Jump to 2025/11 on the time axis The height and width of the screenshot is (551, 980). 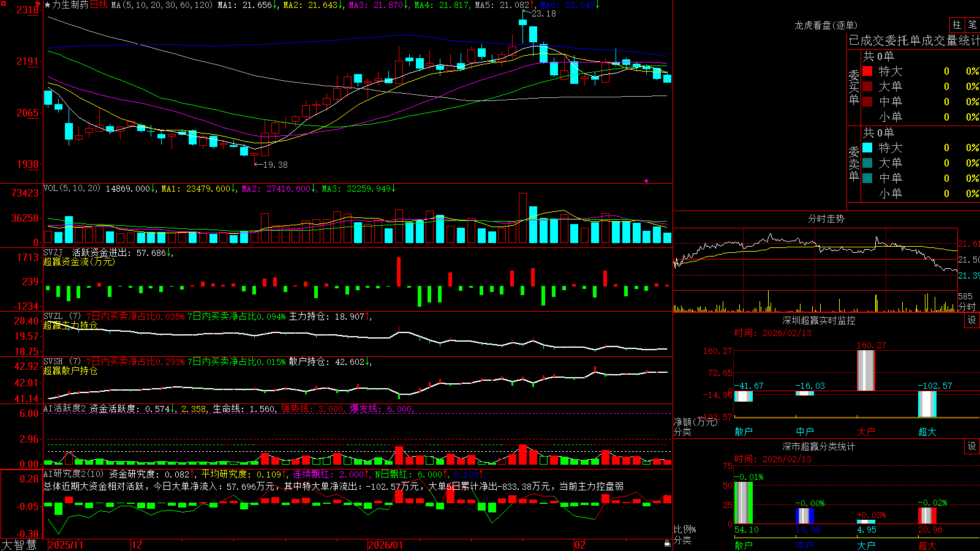(x=66, y=545)
